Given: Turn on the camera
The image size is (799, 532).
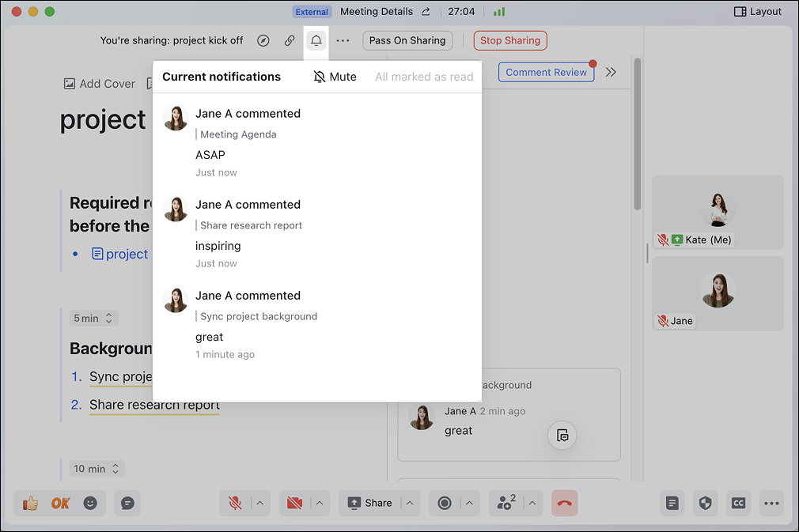Looking at the screenshot, I should click(294, 503).
